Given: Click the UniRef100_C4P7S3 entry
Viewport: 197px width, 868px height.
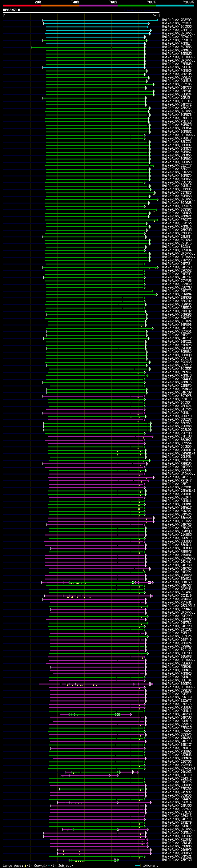Looking at the screenshot, I should [x=177, y=88].
